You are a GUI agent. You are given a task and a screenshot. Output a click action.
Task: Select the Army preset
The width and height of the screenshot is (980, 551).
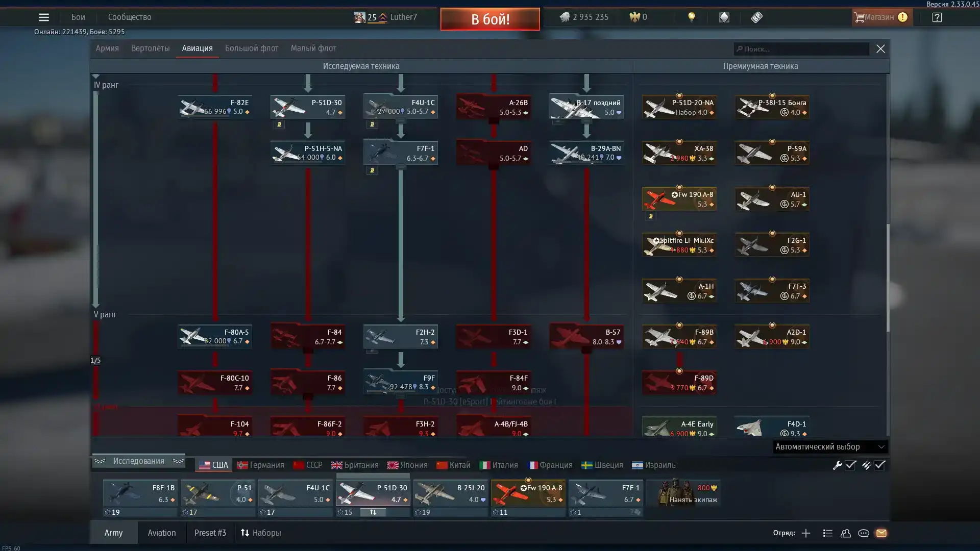click(x=113, y=533)
